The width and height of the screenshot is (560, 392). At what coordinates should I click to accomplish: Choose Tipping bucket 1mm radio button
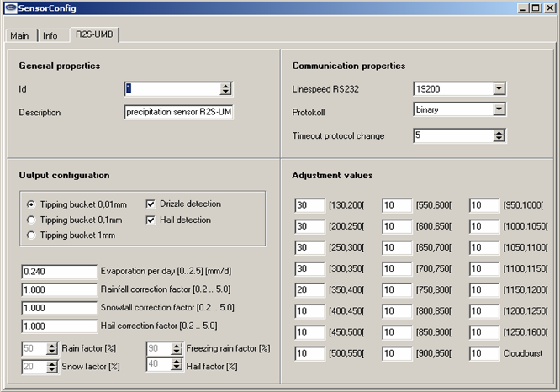(32, 236)
